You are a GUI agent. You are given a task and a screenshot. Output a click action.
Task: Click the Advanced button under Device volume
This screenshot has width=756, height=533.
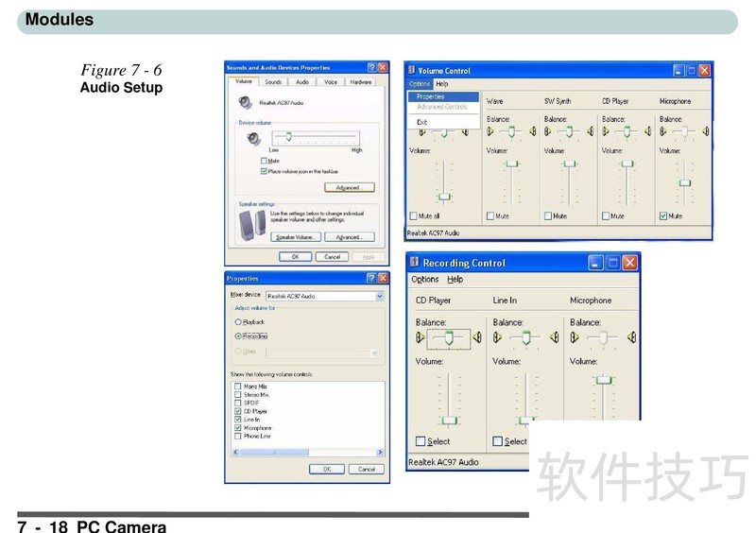[349, 188]
